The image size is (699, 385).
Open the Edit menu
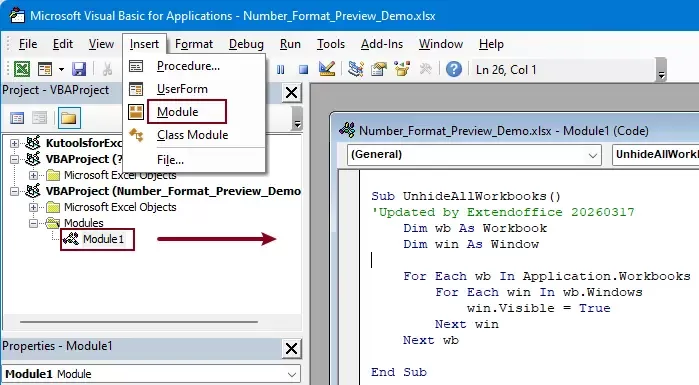tap(62, 44)
